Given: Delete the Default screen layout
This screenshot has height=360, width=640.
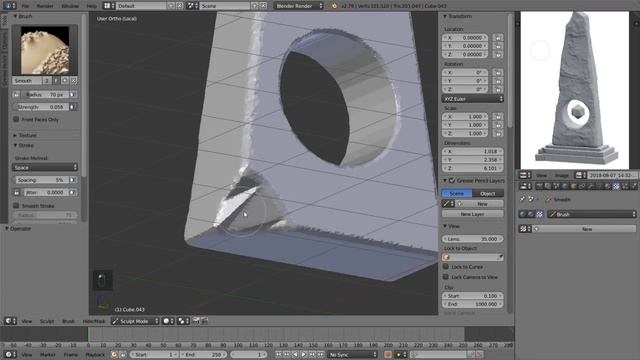Looking at the screenshot, I should coord(179,6).
